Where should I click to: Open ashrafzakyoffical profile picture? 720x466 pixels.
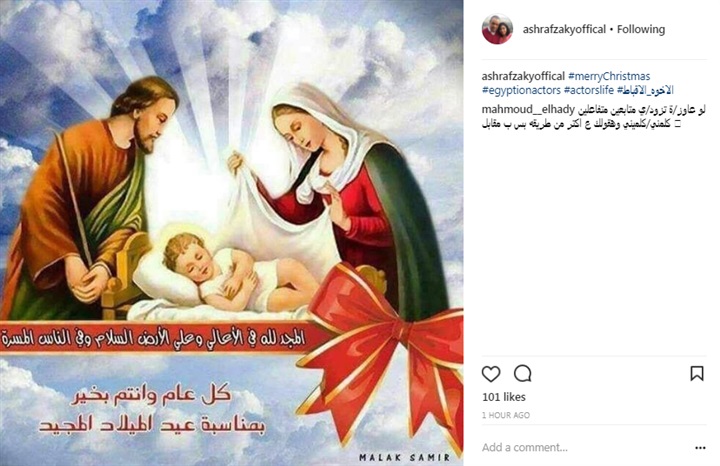pyautogui.click(x=497, y=29)
